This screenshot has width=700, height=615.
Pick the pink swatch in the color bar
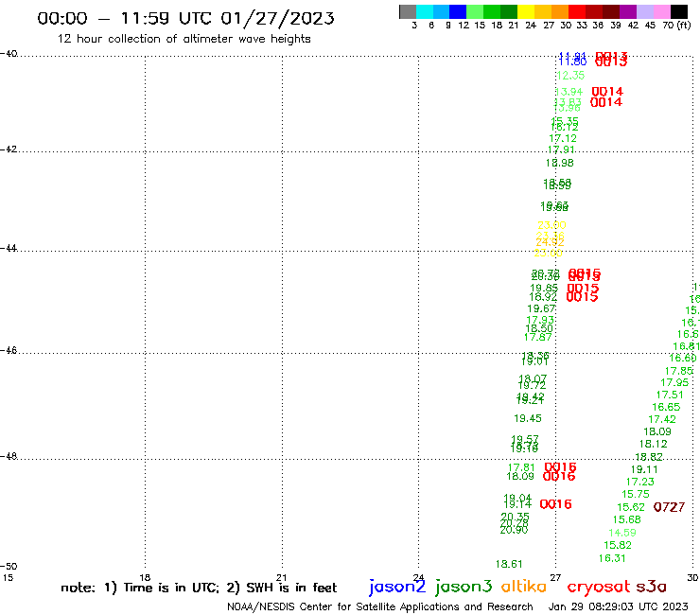661,11
